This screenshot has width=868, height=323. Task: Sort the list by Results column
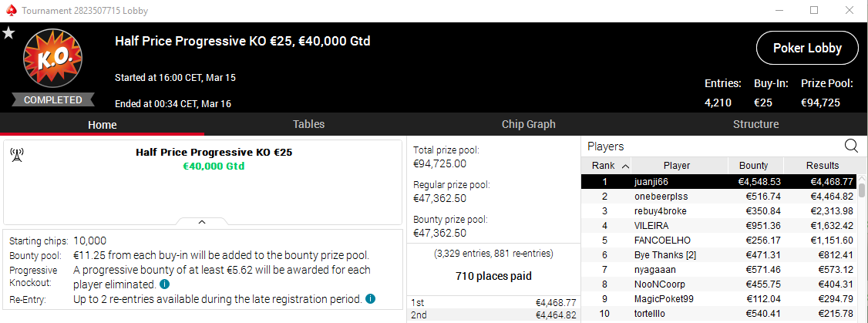pyautogui.click(x=822, y=166)
